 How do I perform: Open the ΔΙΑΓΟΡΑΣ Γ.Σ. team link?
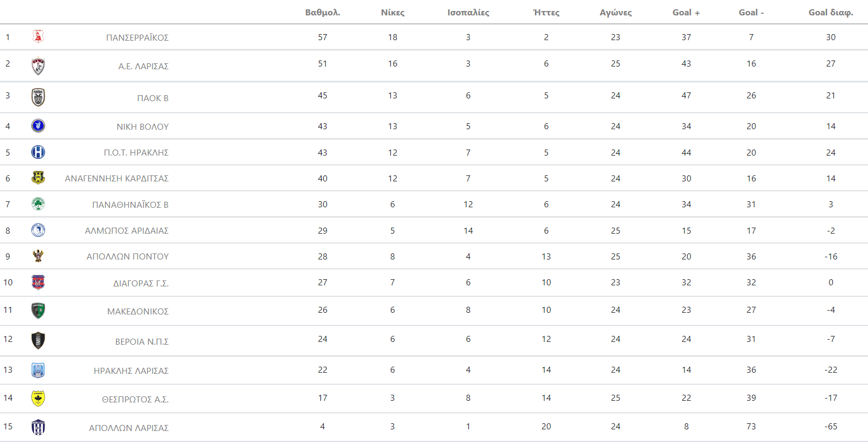tap(141, 284)
